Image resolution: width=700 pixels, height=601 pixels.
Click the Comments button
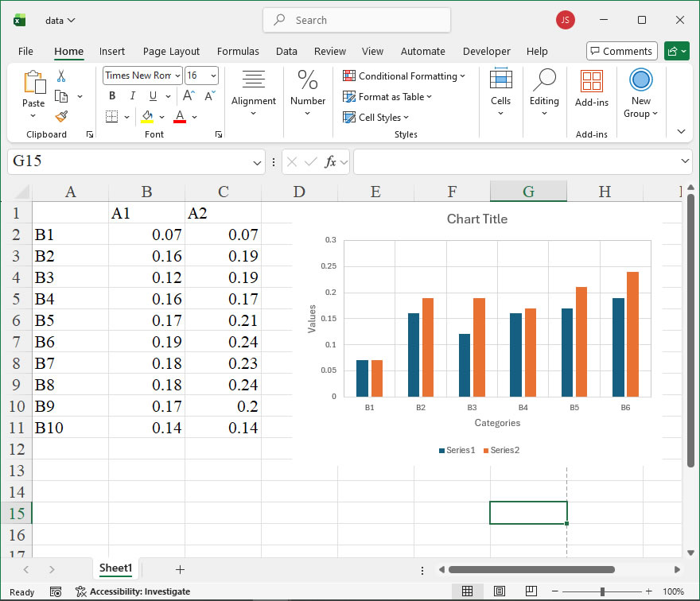[x=621, y=52]
